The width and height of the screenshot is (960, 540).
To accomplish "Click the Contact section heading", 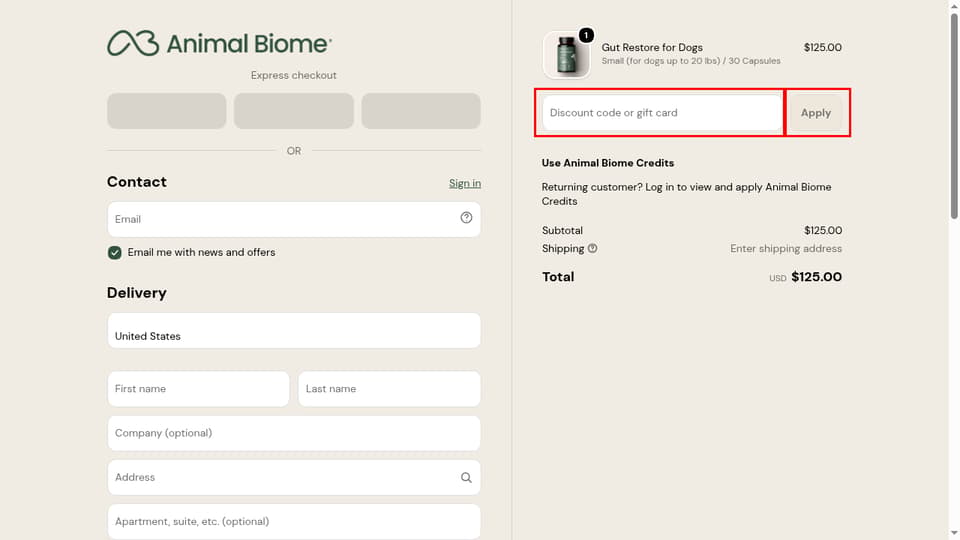I will [x=137, y=182].
